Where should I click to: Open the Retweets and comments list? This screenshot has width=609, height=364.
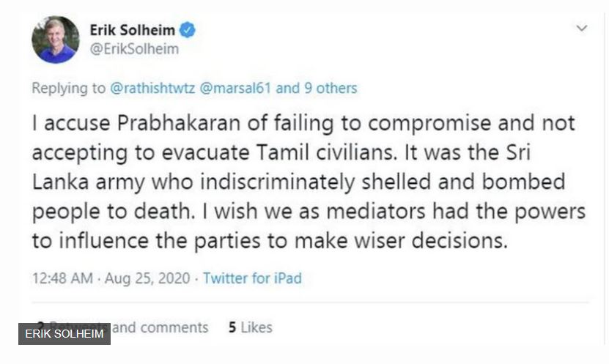click(x=122, y=327)
